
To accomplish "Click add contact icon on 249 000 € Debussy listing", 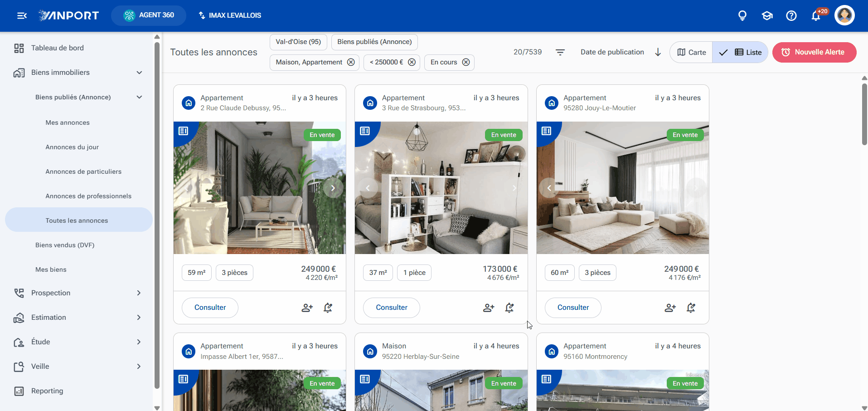I will [x=307, y=308].
